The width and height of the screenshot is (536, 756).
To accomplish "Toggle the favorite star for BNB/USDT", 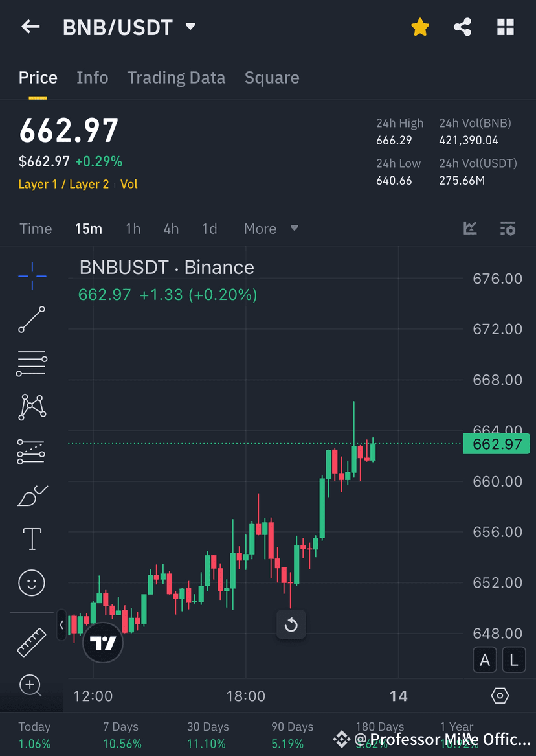I will coord(420,27).
